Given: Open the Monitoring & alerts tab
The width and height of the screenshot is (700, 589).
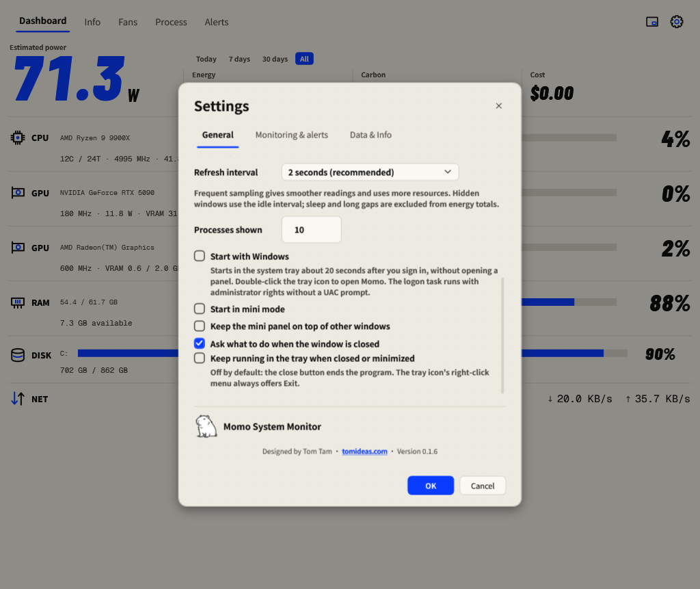Looking at the screenshot, I should (x=291, y=135).
